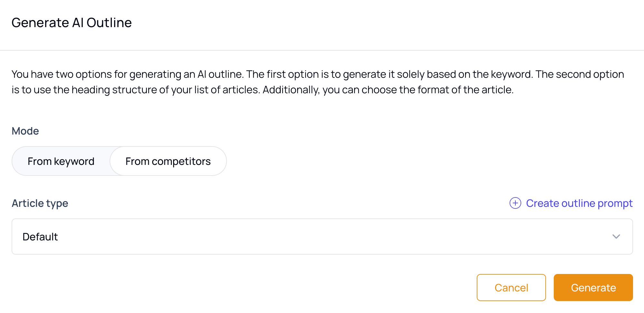Image resolution: width=644 pixels, height=313 pixels.
Task: Activate the From competitors segment
Action: click(x=168, y=161)
